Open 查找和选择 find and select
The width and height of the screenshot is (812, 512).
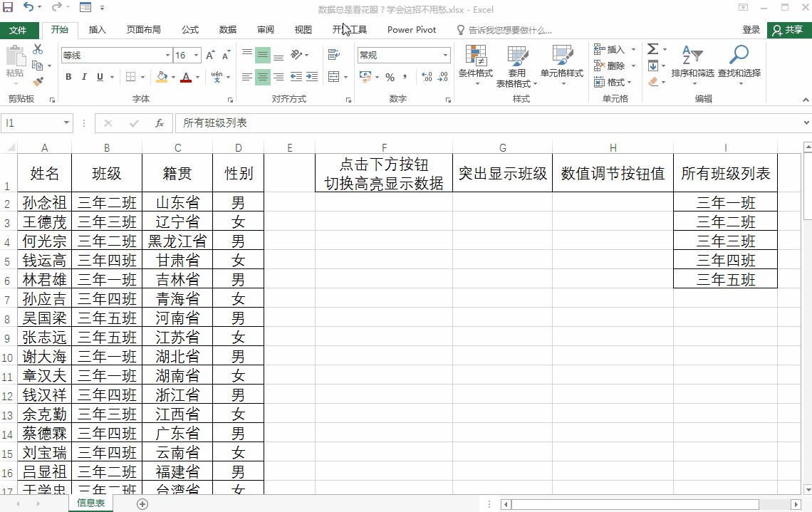click(x=739, y=65)
